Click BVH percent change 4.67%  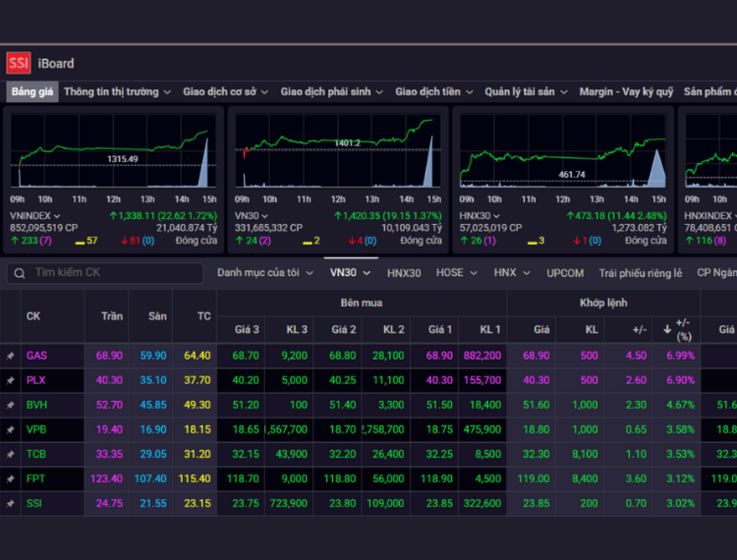click(680, 405)
